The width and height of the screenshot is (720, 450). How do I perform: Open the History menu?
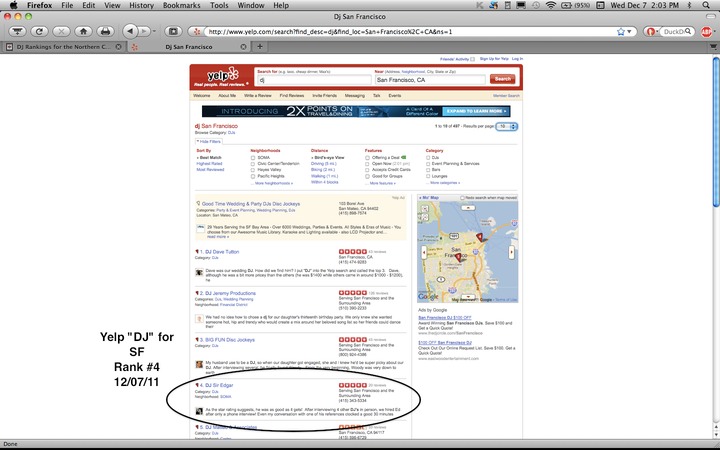pyautogui.click(x=141, y=6)
